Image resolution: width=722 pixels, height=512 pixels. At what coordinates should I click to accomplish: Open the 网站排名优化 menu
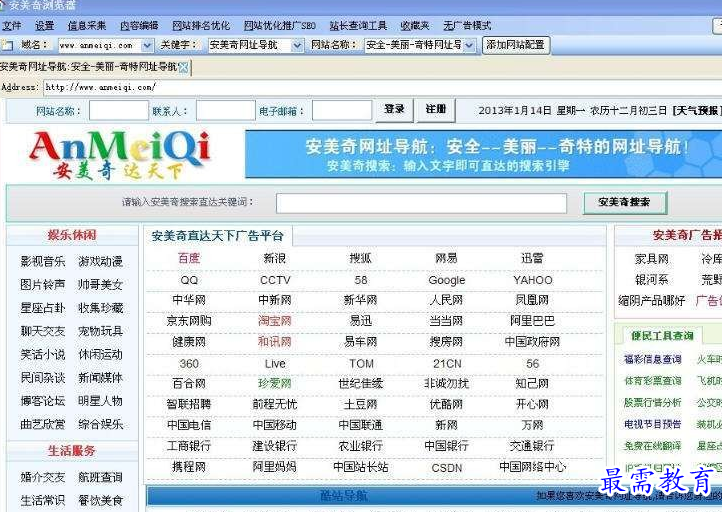pyautogui.click(x=201, y=26)
